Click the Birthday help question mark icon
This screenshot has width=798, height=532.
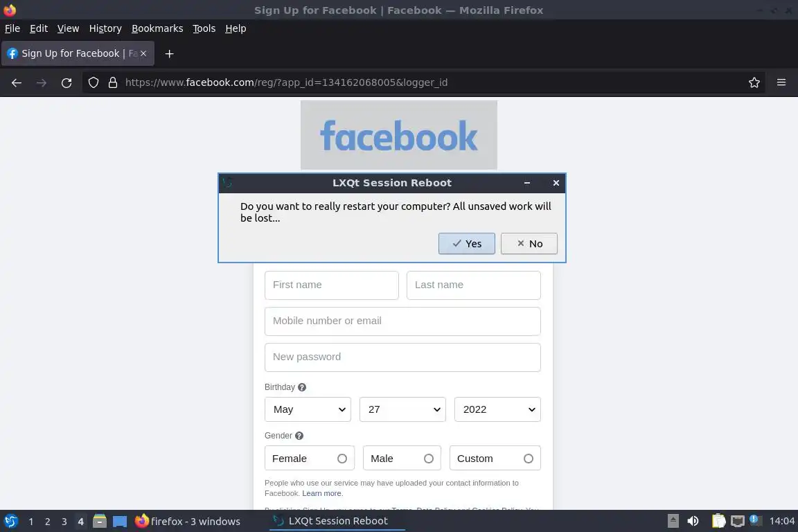302,387
